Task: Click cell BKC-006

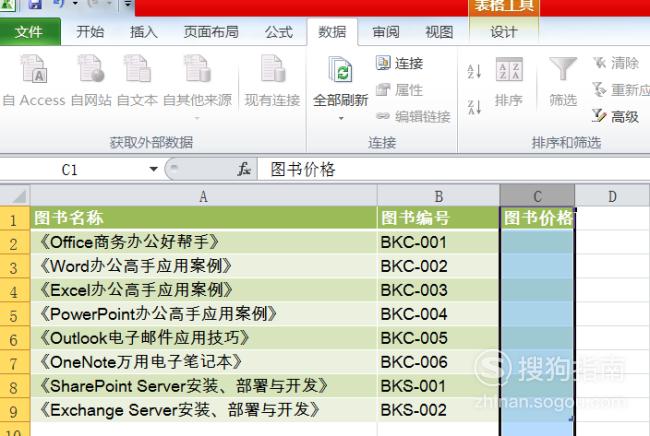Action: (439, 362)
